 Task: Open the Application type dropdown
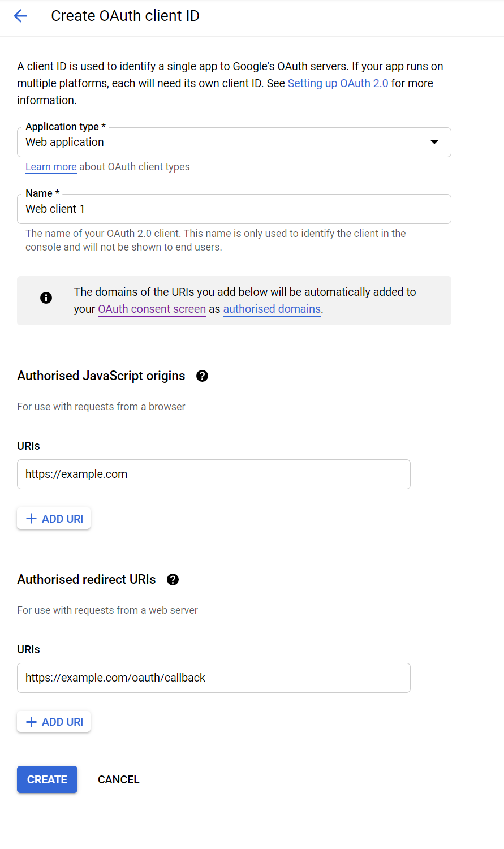[x=234, y=142]
